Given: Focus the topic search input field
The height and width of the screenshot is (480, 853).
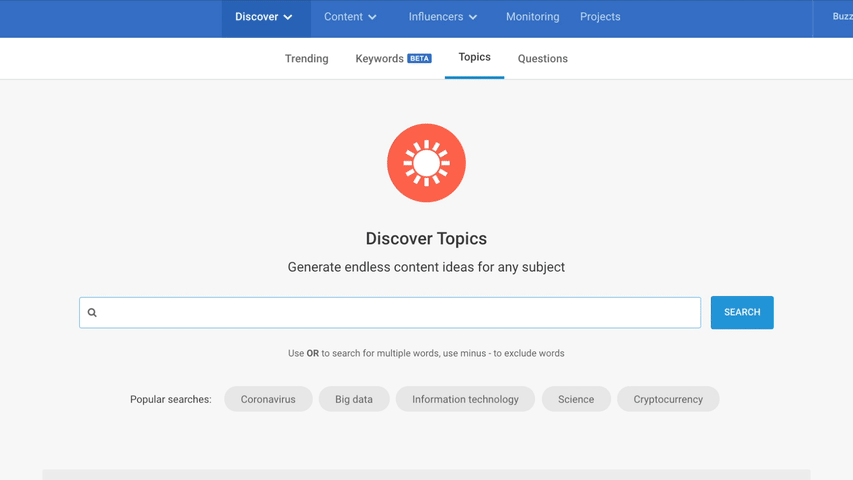Looking at the screenshot, I should [x=400, y=313].
